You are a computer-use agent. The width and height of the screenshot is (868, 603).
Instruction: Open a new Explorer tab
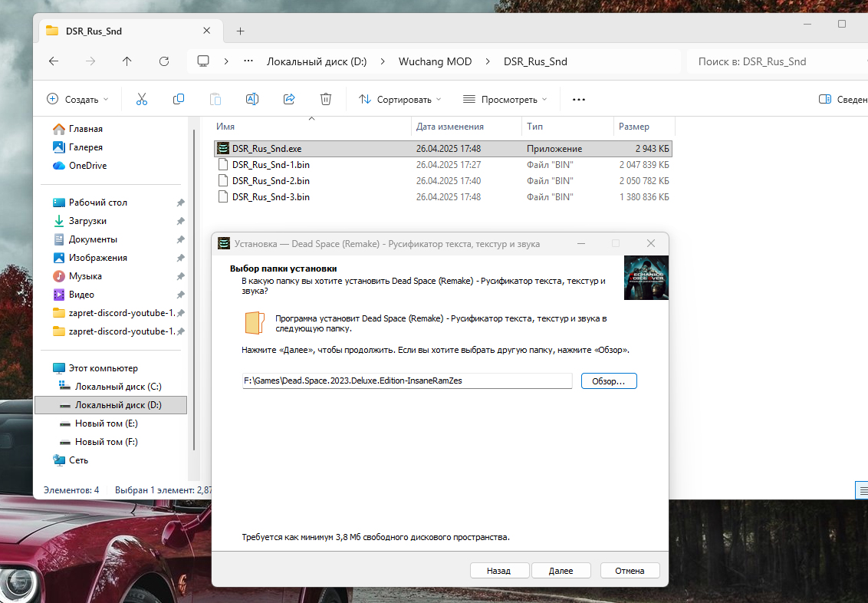240,31
